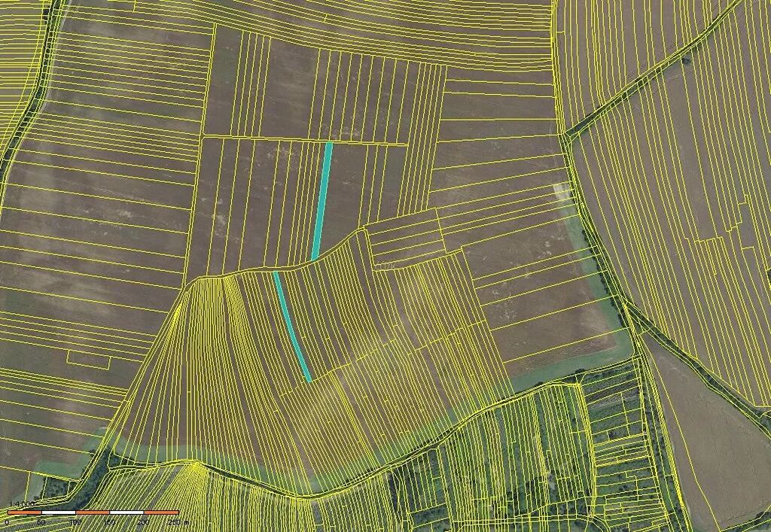This screenshot has height=532, width=771.
Task: Click the middle orange scale bar segment
Action: (92, 512)
